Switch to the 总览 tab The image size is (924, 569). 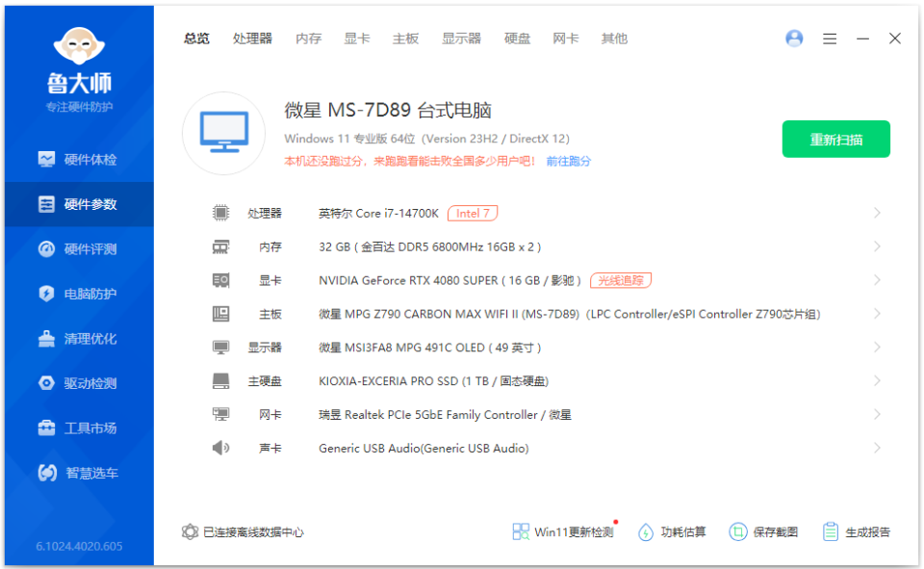click(x=196, y=39)
